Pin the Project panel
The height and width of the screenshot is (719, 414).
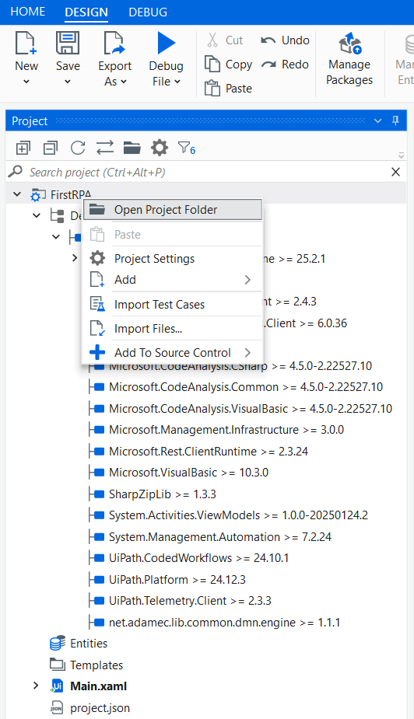coord(396,121)
